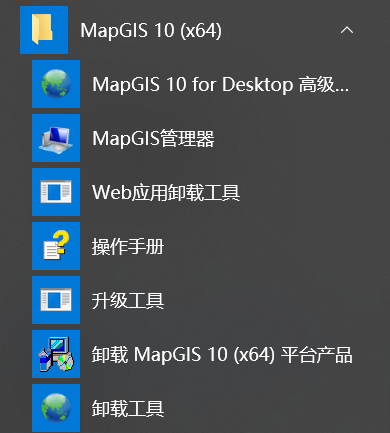Click the MapGIS管理器 computer icon

pyautogui.click(x=56, y=138)
